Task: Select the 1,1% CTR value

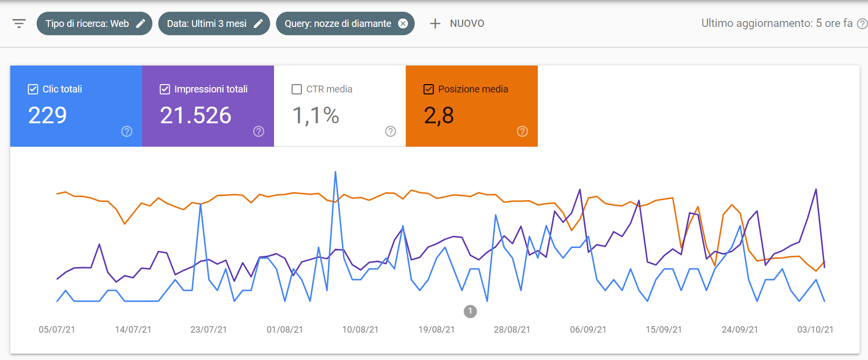Action: [316, 116]
